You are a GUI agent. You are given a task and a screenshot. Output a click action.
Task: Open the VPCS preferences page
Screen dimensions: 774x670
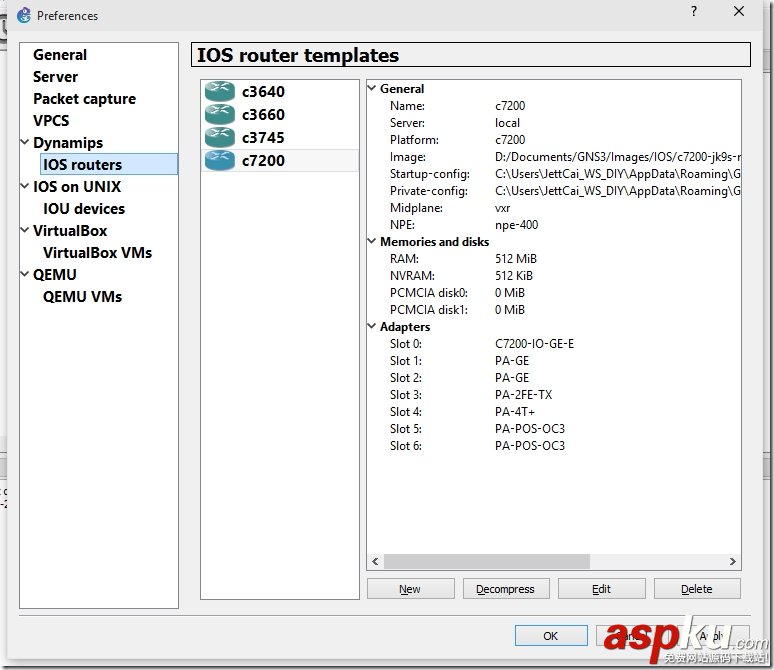pos(51,120)
